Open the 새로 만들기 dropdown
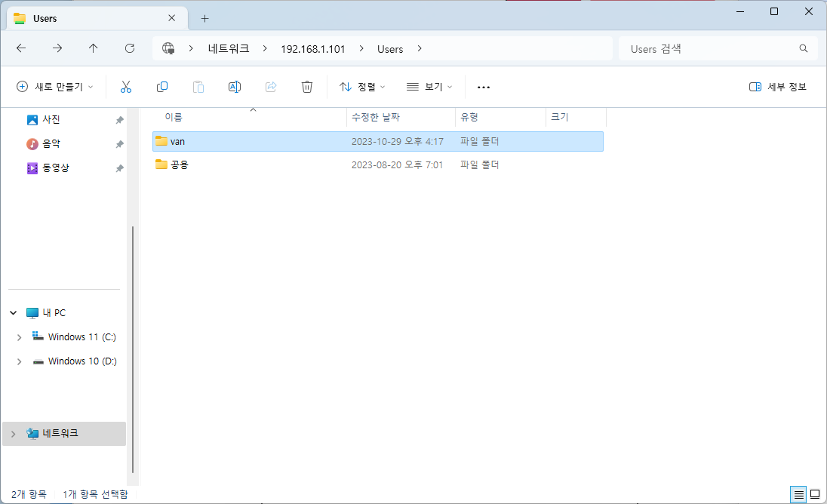Screen dimensions: 827x504 (54, 87)
